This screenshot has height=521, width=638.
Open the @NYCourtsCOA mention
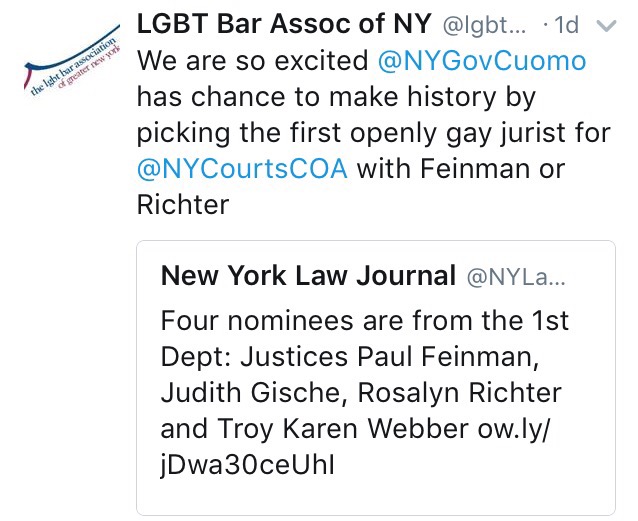pyautogui.click(x=242, y=167)
